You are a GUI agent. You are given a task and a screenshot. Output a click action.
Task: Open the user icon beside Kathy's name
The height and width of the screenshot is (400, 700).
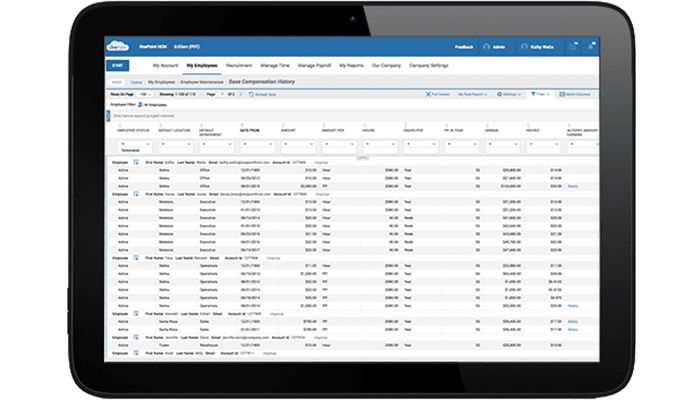pos(525,47)
